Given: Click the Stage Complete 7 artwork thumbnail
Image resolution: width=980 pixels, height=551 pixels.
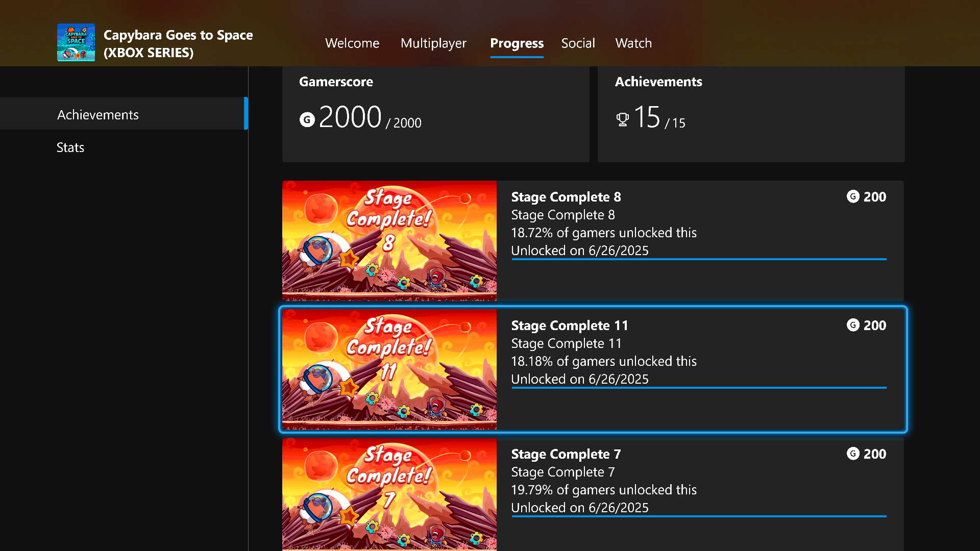Looking at the screenshot, I should tap(389, 493).
